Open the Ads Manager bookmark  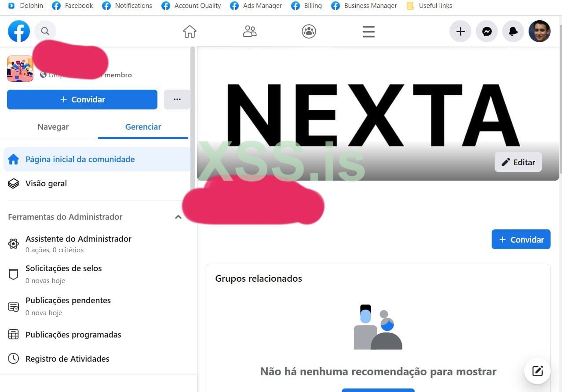(x=256, y=6)
